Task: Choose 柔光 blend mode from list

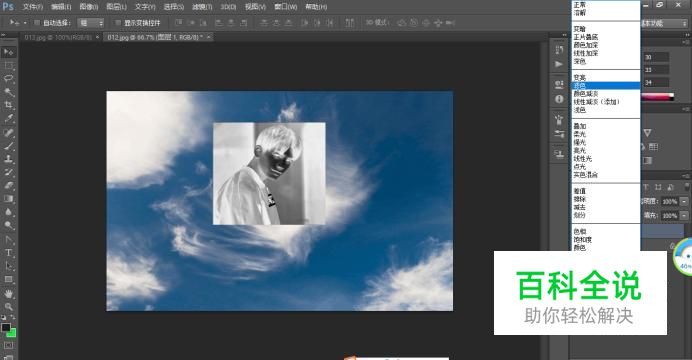Action: point(606,134)
